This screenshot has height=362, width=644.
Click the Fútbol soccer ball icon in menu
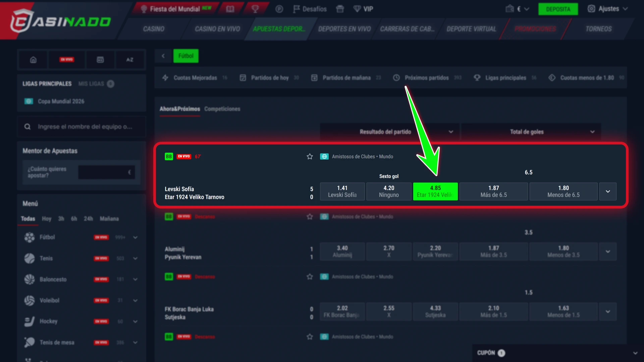[x=30, y=237]
